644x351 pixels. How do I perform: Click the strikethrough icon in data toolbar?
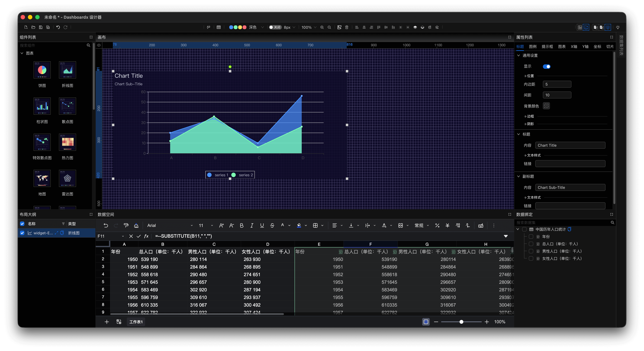(272, 225)
